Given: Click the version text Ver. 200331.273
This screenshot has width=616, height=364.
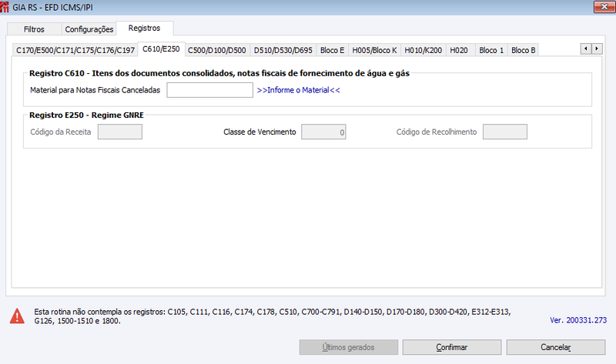Looking at the screenshot, I should click(x=578, y=320).
